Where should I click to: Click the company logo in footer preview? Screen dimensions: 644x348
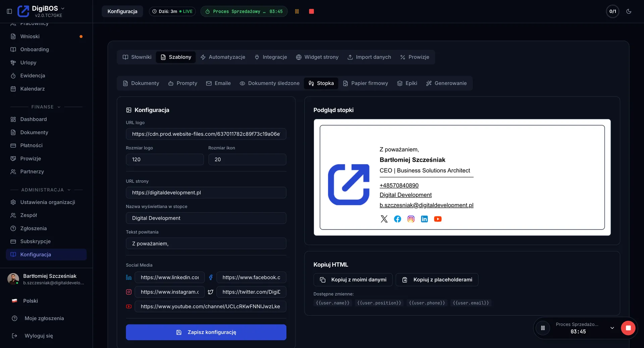pos(348,185)
